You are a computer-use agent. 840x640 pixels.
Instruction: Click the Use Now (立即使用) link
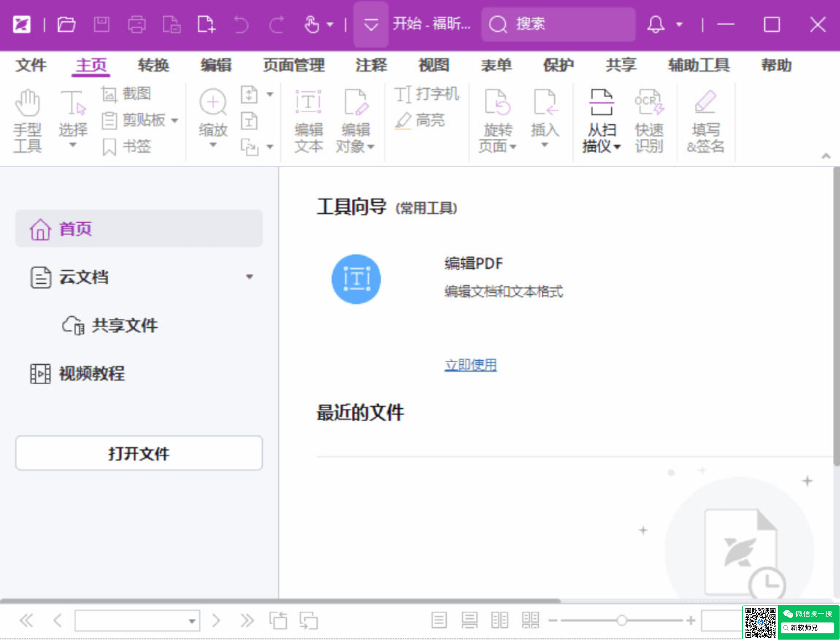tap(470, 365)
